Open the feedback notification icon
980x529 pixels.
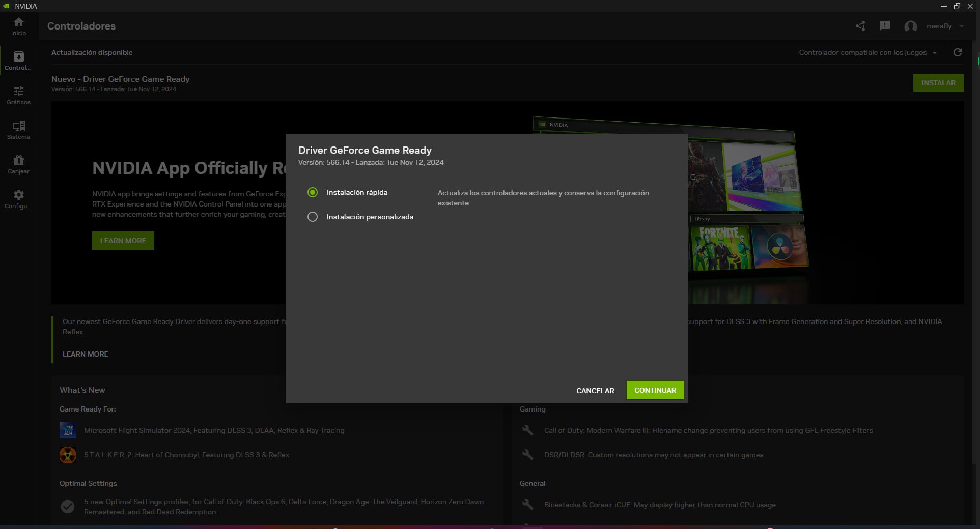885,26
